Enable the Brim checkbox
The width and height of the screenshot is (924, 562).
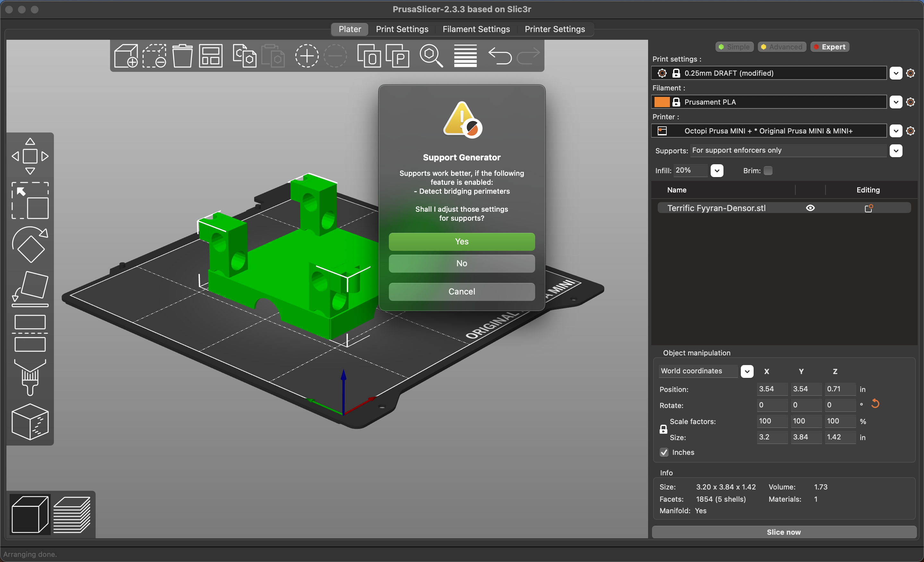click(x=768, y=171)
